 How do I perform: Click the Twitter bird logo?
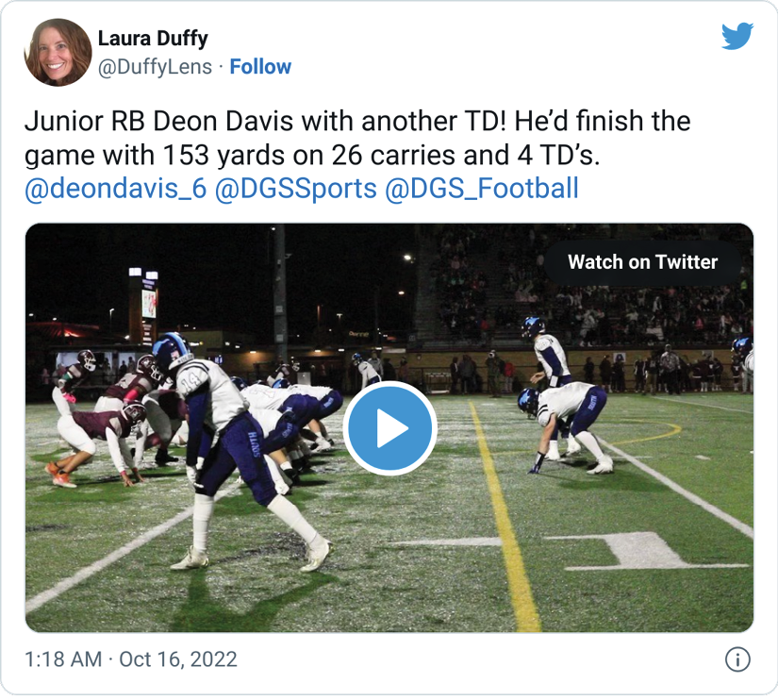tap(737, 37)
